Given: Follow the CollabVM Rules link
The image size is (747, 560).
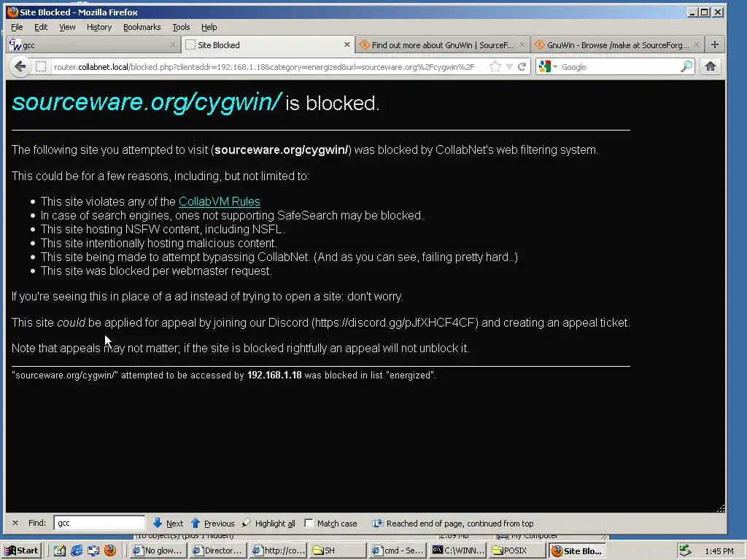Looking at the screenshot, I should pyautogui.click(x=219, y=201).
